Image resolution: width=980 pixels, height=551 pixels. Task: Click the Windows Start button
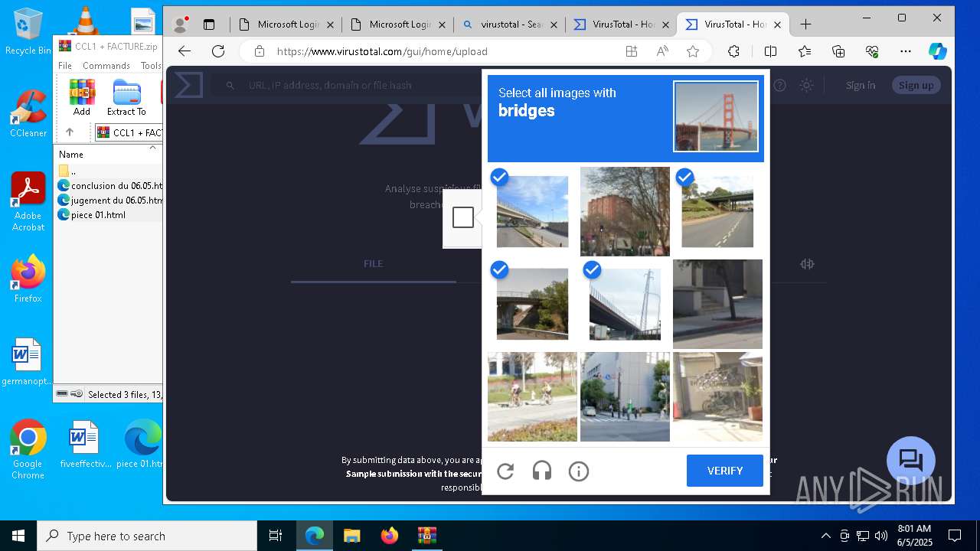18,536
